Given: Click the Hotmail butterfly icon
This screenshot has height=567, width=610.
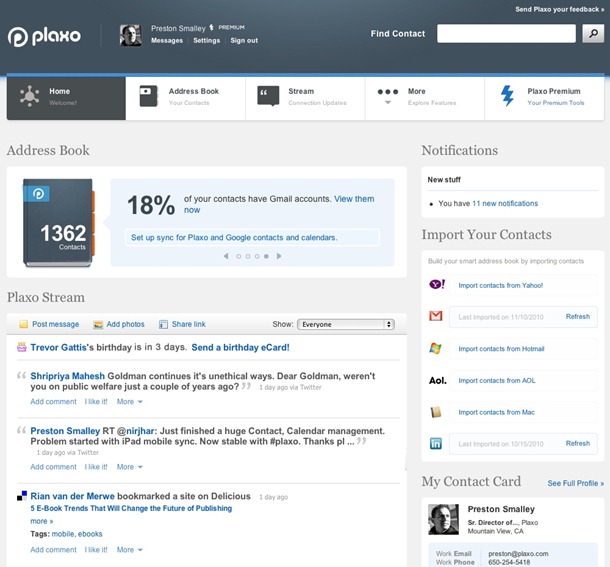Looking at the screenshot, I should point(435,348).
